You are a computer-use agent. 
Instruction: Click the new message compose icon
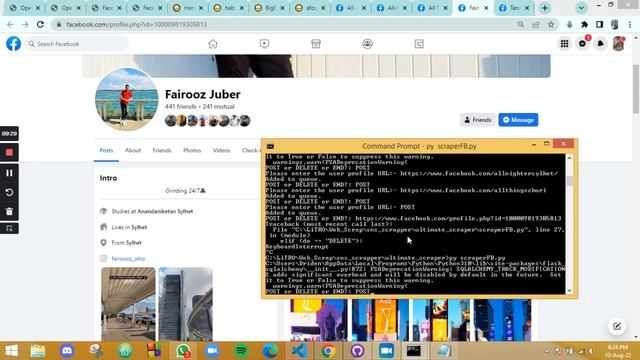(x=617, y=326)
